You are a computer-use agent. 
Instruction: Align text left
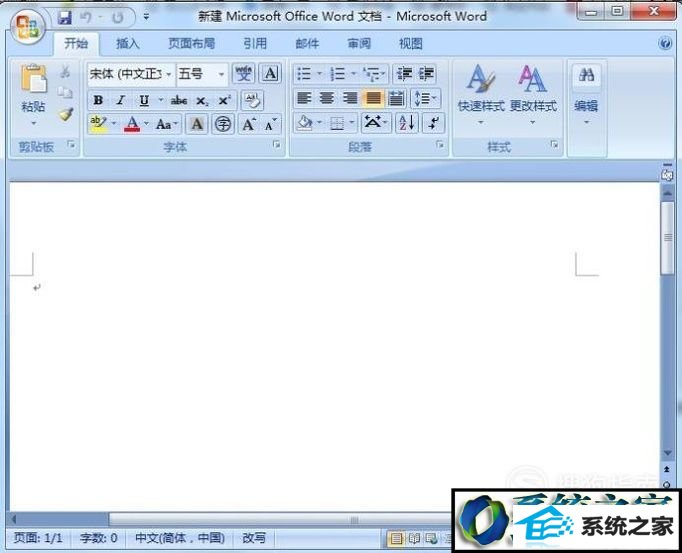[x=304, y=98]
